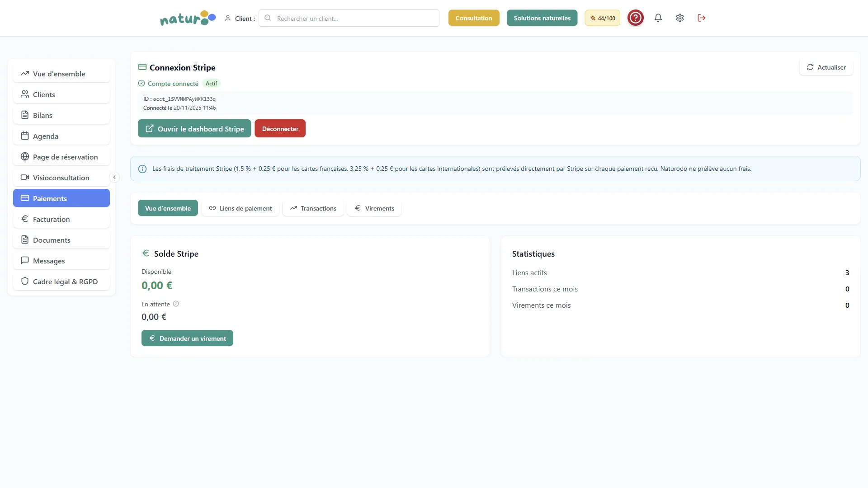Image resolution: width=868 pixels, height=488 pixels.
Task: Click the Naturooo logo
Action: (x=188, y=18)
